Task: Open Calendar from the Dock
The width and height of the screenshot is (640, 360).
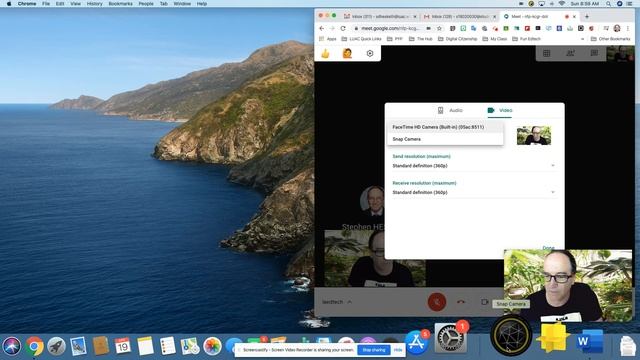Action: (x=123, y=346)
